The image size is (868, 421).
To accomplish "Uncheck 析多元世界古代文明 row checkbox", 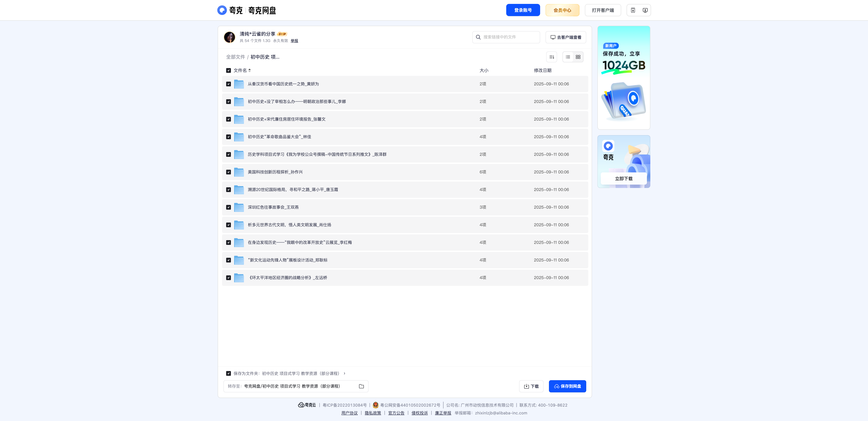I will point(229,225).
